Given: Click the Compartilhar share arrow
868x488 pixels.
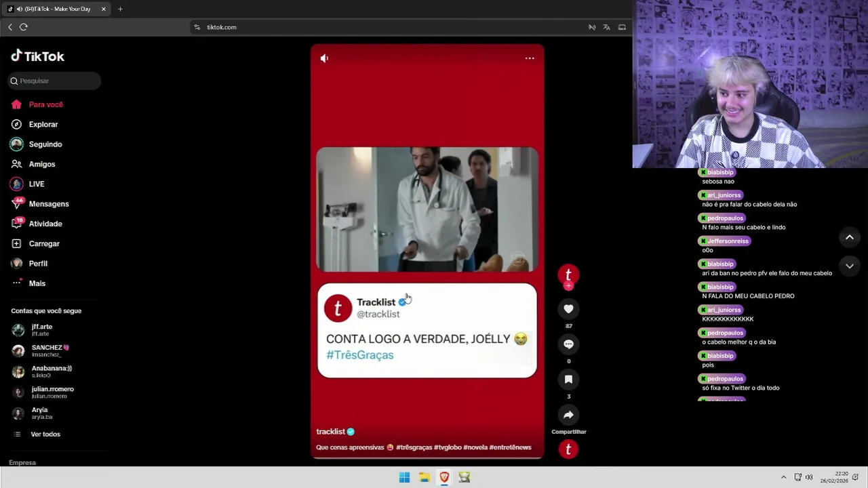Looking at the screenshot, I should (x=568, y=415).
